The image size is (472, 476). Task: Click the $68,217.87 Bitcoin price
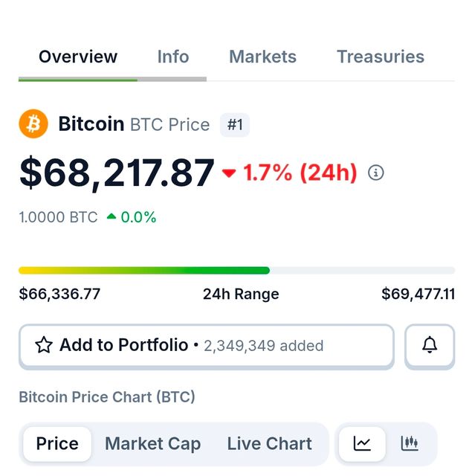(117, 173)
